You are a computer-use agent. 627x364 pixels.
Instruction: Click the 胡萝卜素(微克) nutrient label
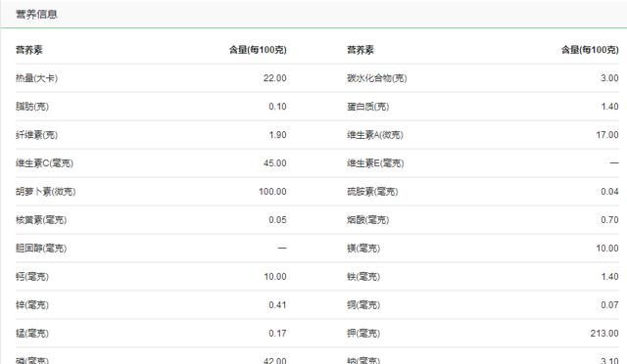pyautogui.click(x=46, y=192)
